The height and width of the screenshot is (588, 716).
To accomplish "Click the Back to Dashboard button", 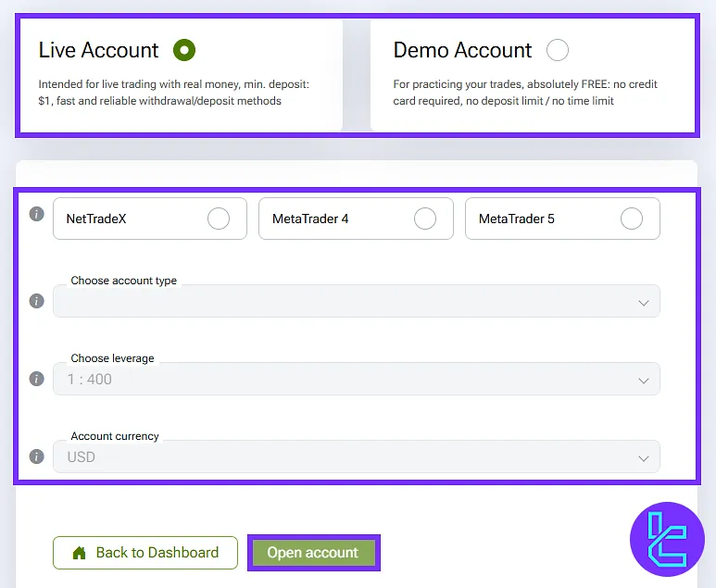I will pos(145,553).
